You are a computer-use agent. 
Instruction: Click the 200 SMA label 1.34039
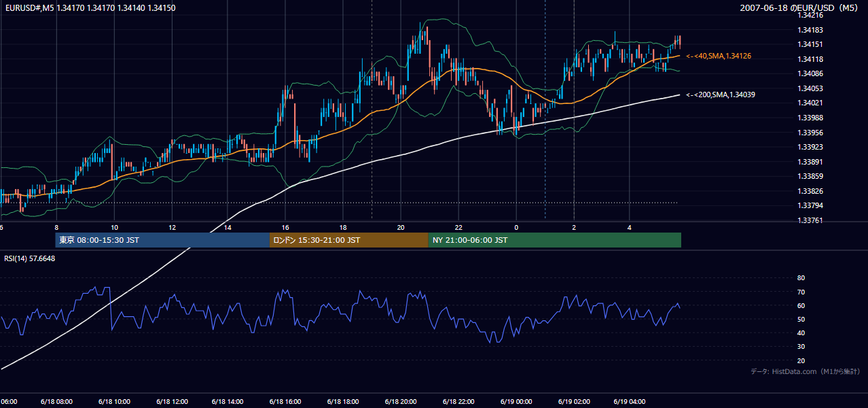[x=721, y=95]
